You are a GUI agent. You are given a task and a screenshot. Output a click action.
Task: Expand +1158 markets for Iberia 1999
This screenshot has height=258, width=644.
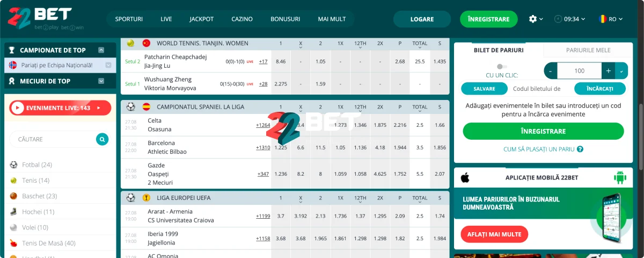click(x=263, y=238)
